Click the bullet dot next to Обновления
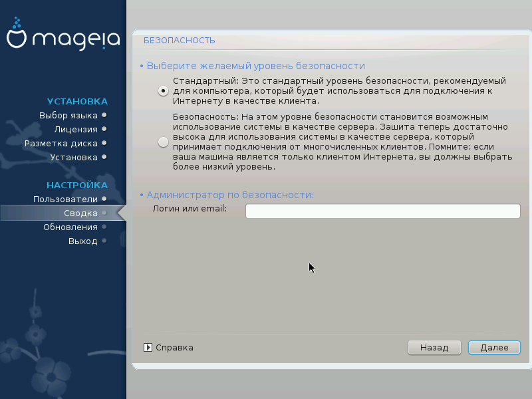Image resolution: width=532 pixels, height=399 pixels. 104,227
